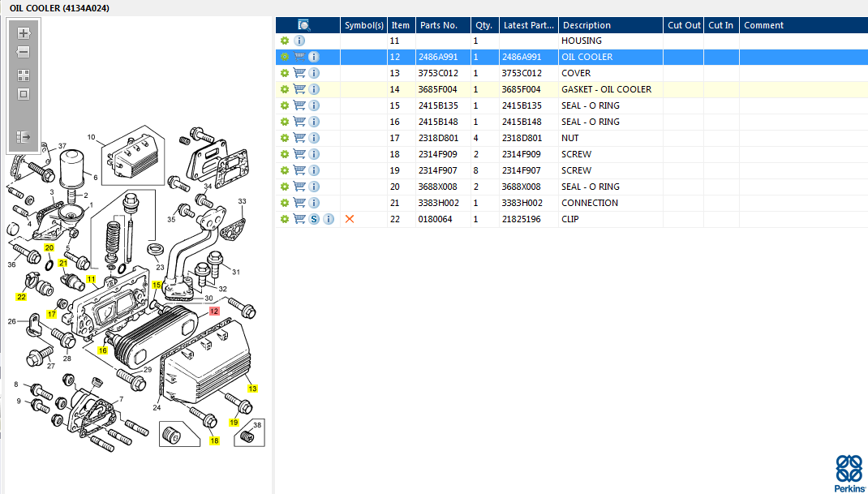Click the list export arrow icon in diagram toolbar
The width and height of the screenshot is (868, 494).
tap(24, 136)
